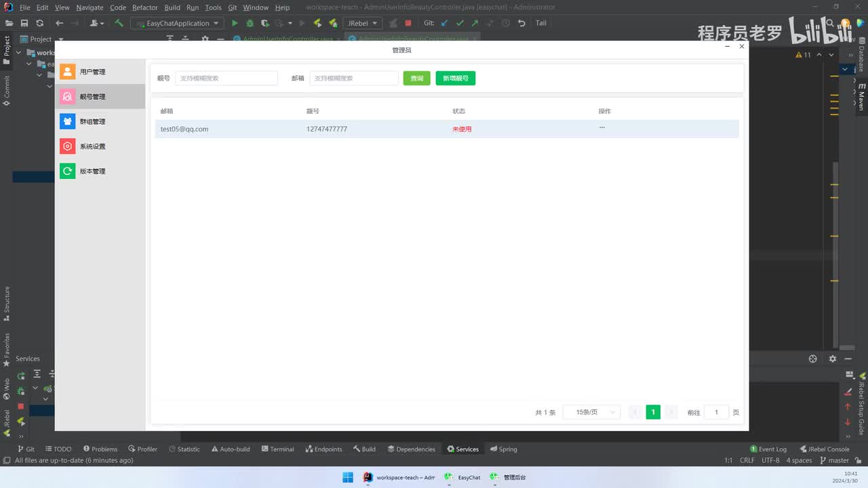Switch to 管理后台 taskbar app
868x488 pixels.
pyautogui.click(x=508, y=477)
